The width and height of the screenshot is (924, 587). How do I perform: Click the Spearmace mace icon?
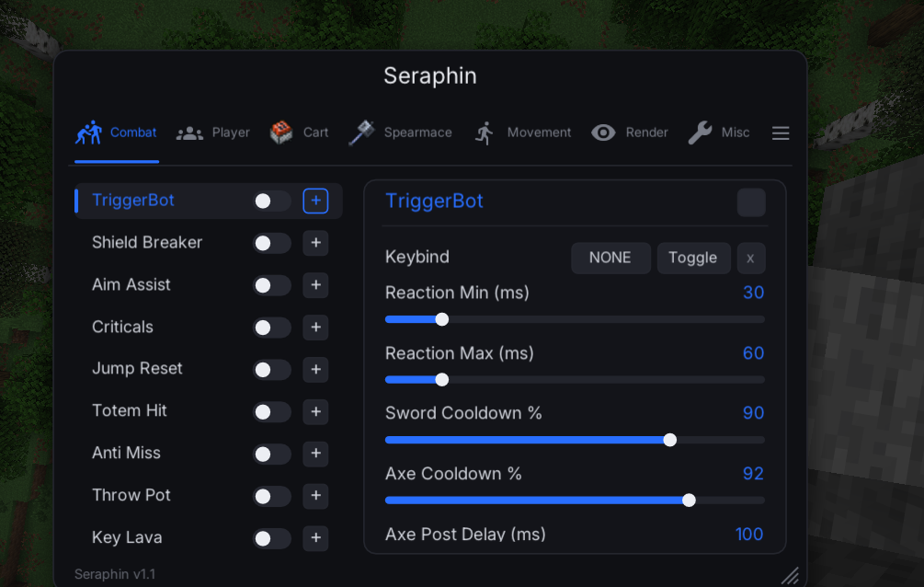click(x=361, y=132)
